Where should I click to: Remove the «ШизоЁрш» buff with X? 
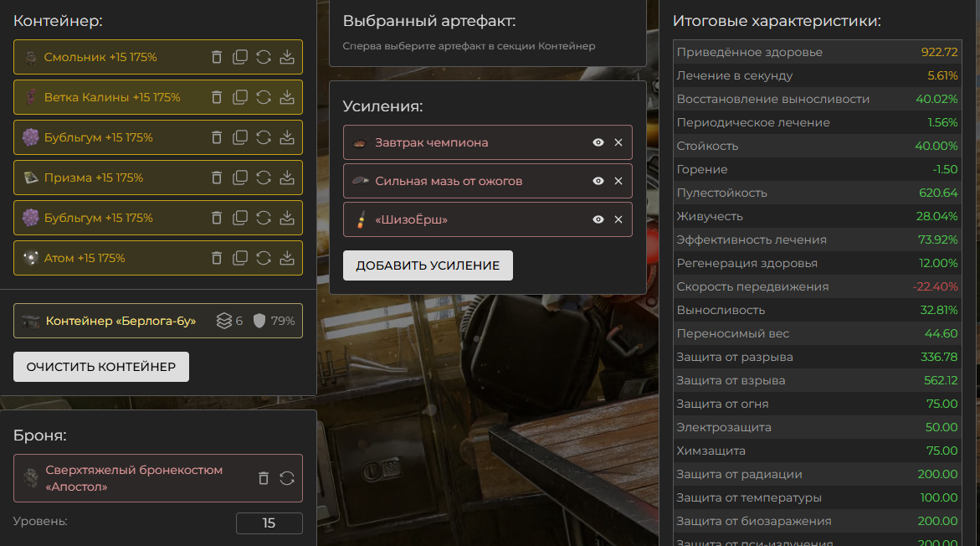[x=618, y=219]
